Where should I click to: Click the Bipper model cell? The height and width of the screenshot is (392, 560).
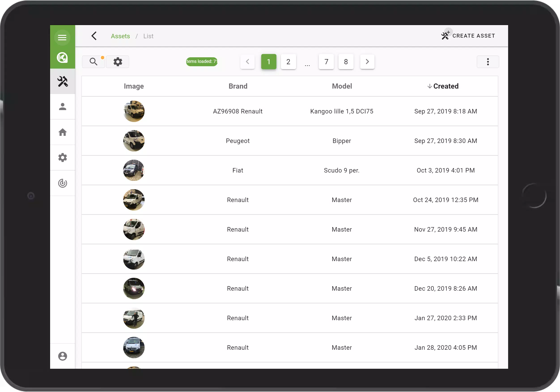342,141
